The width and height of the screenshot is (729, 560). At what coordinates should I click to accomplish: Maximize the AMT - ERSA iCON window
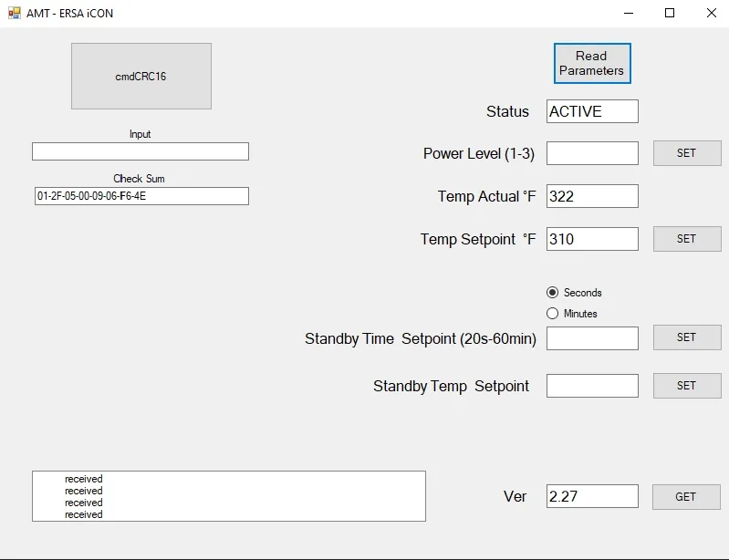[x=670, y=13]
